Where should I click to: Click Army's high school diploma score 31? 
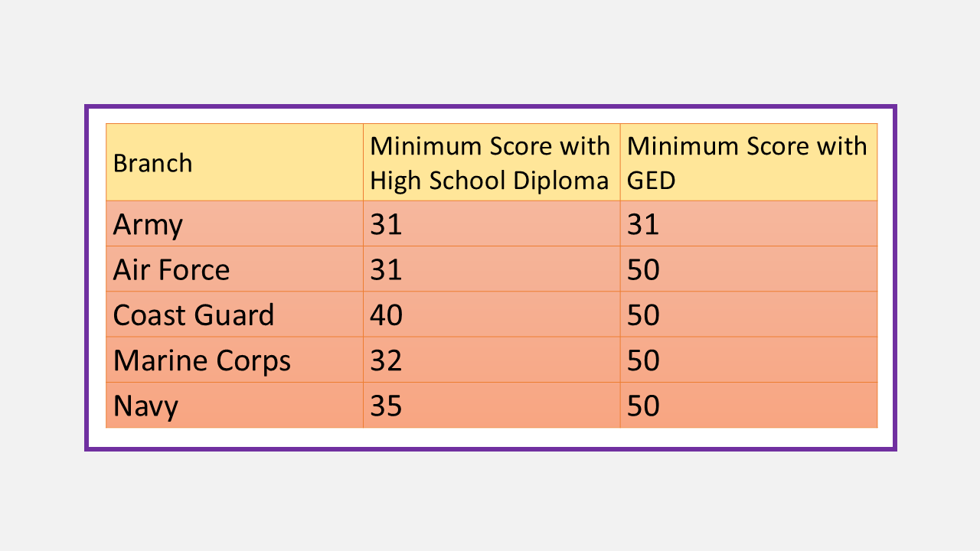(386, 224)
